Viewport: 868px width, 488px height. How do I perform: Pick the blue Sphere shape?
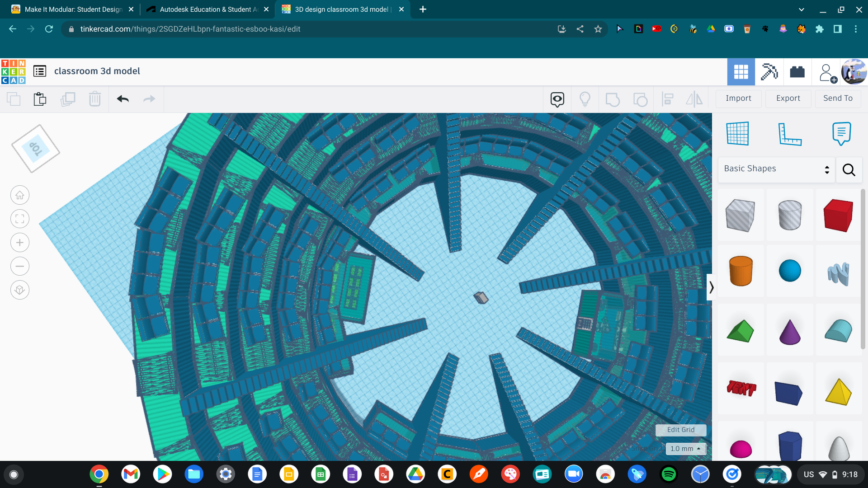coord(790,271)
